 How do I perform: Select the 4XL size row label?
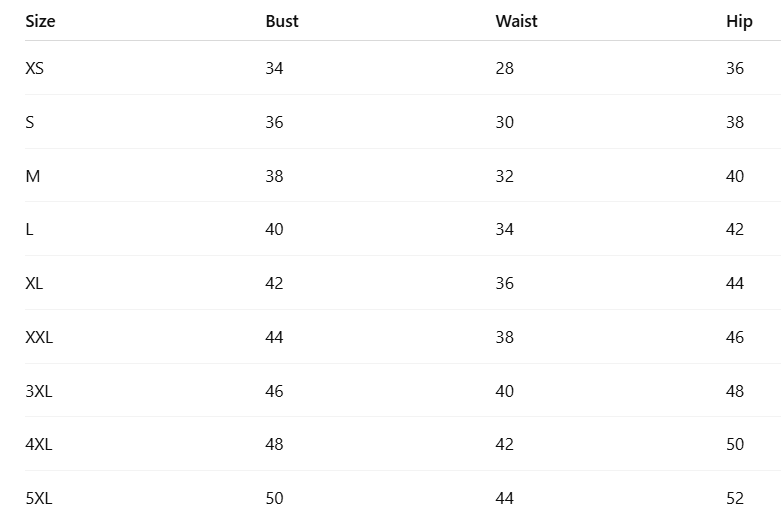pyautogui.click(x=39, y=444)
